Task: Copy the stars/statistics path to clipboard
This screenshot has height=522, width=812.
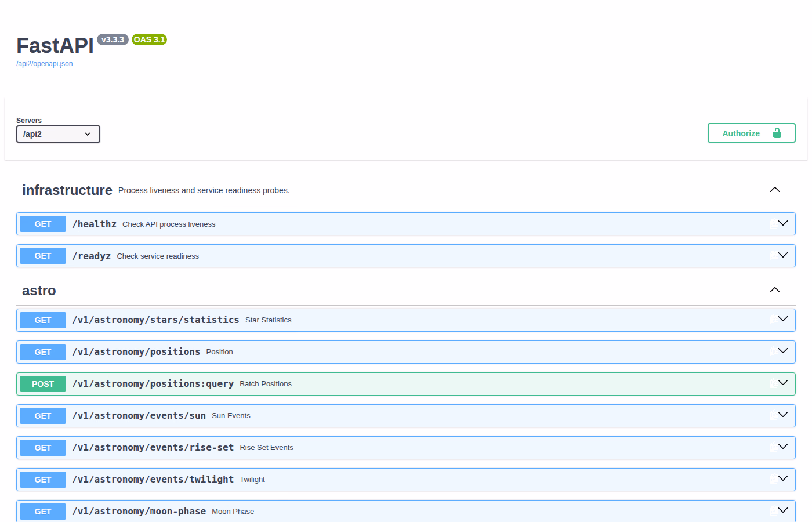Action: click(774, 320)
